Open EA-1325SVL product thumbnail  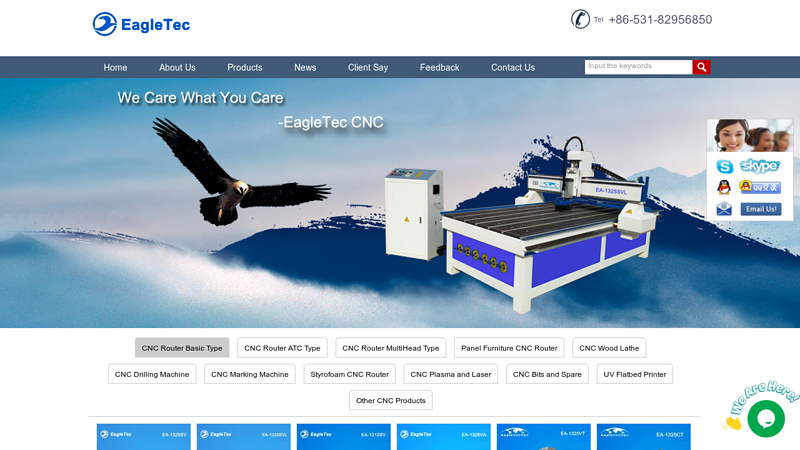244,437
